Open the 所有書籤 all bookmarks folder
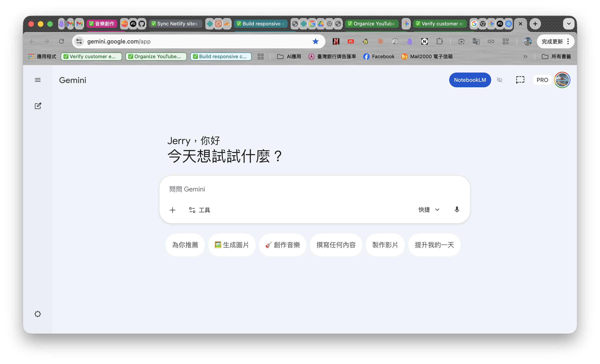The height and width of the screenshot is (364, 600). (556, 57)
